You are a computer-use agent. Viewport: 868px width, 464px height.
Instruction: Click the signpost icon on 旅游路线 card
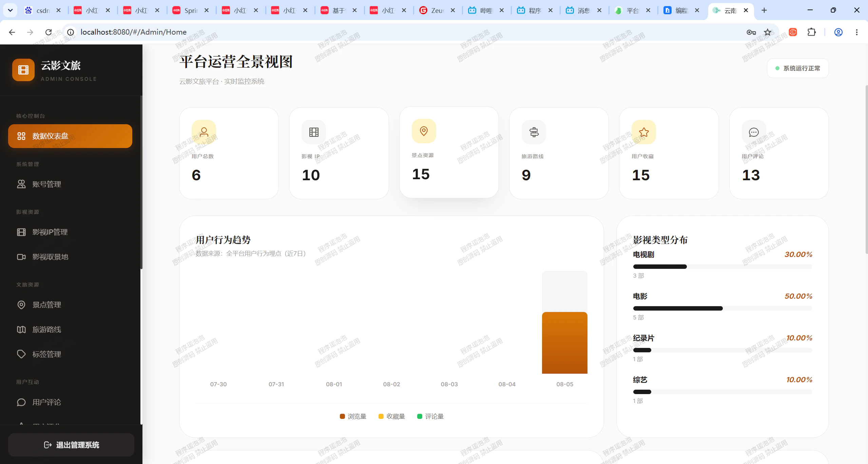pos(534,132)
